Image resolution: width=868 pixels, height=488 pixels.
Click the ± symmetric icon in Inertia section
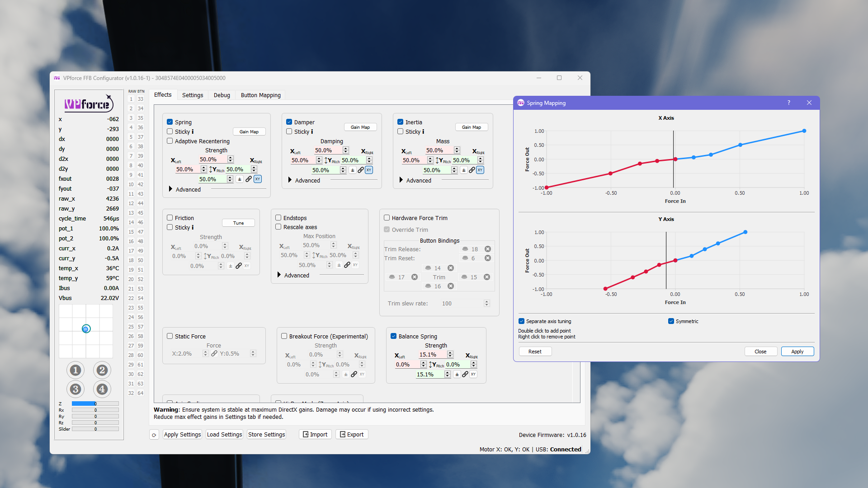pyautogui.click(x=463, y=170)
